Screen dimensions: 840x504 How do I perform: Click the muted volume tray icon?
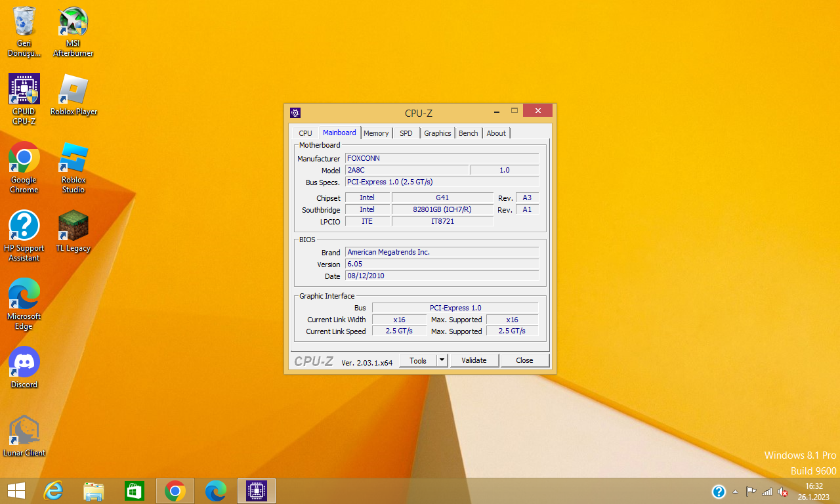(783, 492)
